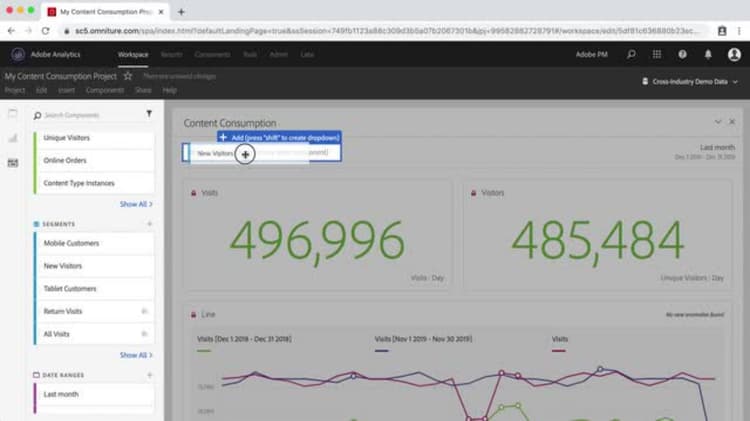
Task: Select the All Visits segment
Action: point(95,334)
